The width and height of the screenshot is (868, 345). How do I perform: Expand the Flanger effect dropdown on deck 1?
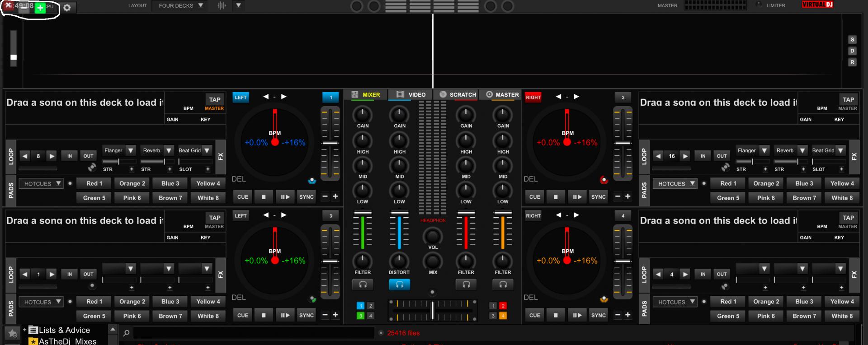tap(130, 150)
